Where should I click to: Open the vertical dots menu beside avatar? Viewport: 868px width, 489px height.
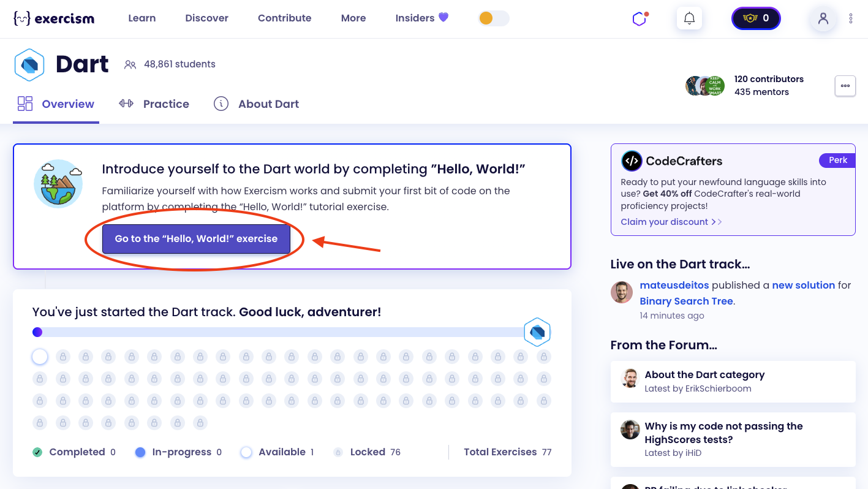851,18
